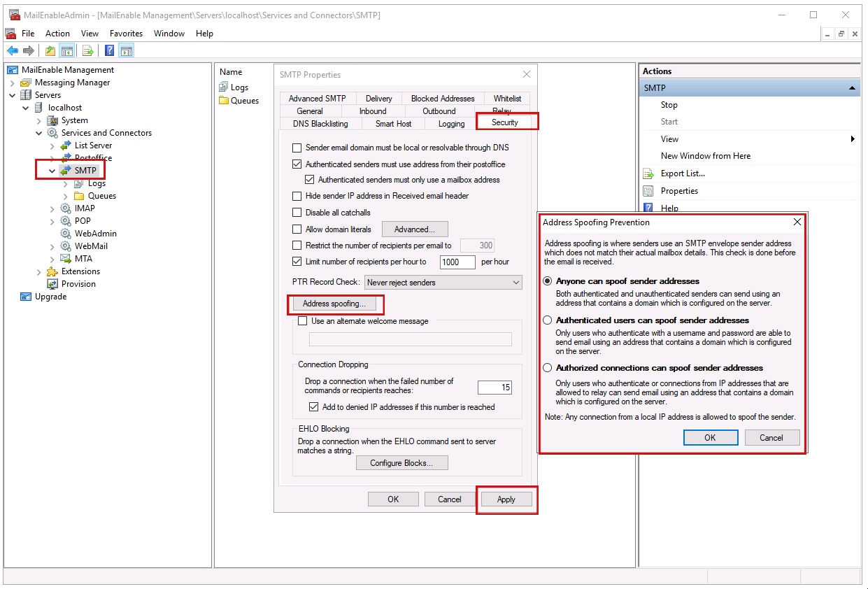Open the File menu

(28, 34)
